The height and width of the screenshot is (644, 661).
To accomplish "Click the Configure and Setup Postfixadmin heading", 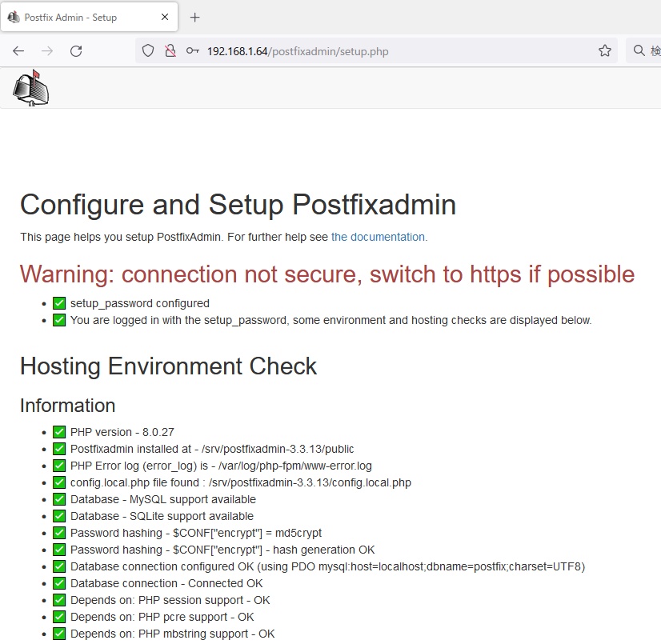I will (x=238, y=206).
